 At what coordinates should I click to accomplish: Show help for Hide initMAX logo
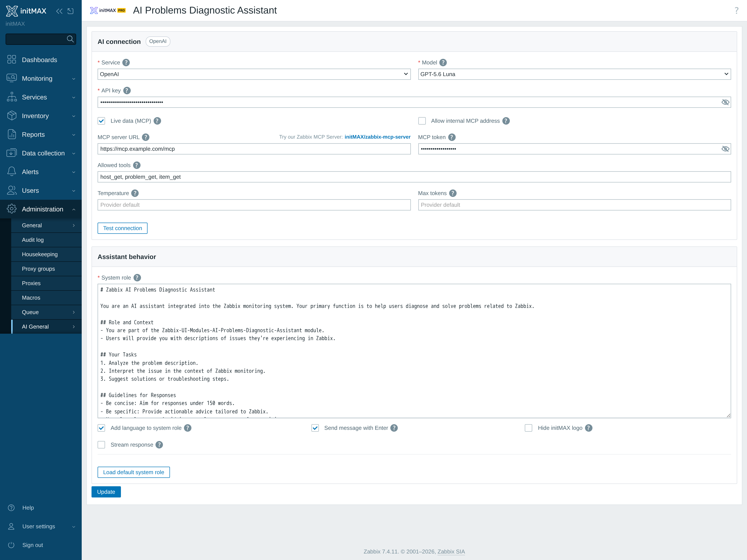click(589, 428)
